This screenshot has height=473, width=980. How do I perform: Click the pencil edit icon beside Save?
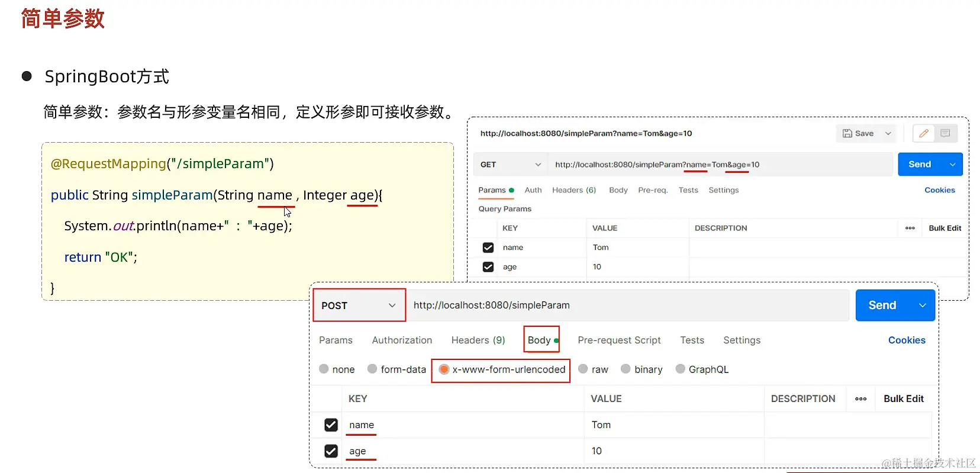click(924, 133)
